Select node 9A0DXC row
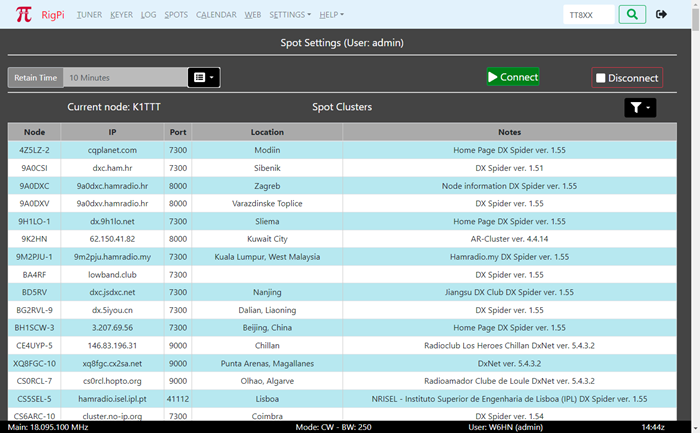 tap(342, 186)
